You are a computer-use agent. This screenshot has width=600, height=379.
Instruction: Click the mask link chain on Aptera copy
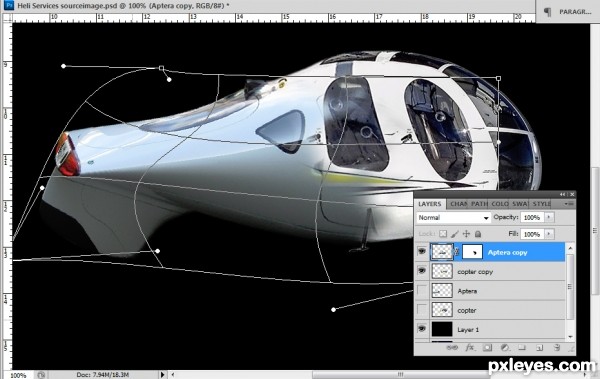457,252
